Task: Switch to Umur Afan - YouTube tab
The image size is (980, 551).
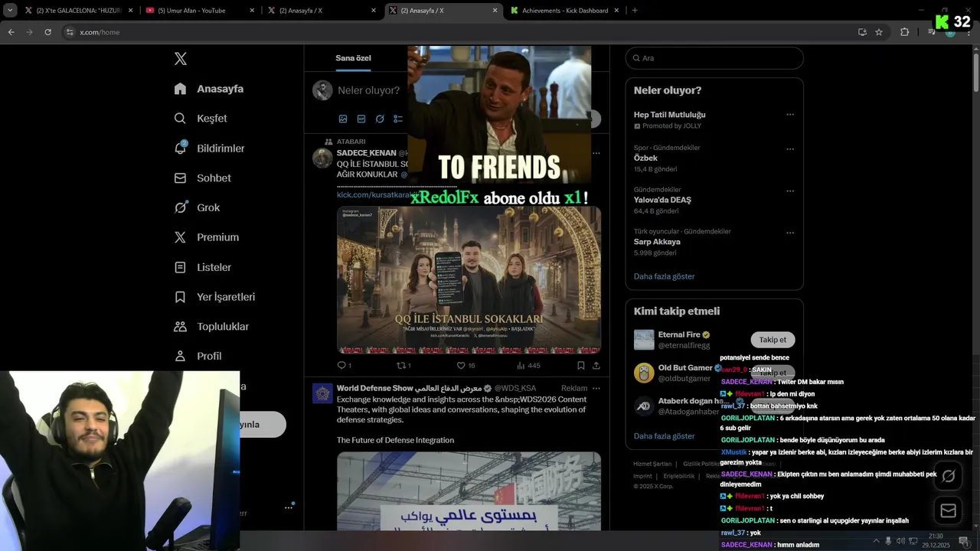Action: (x=199, y=11)
